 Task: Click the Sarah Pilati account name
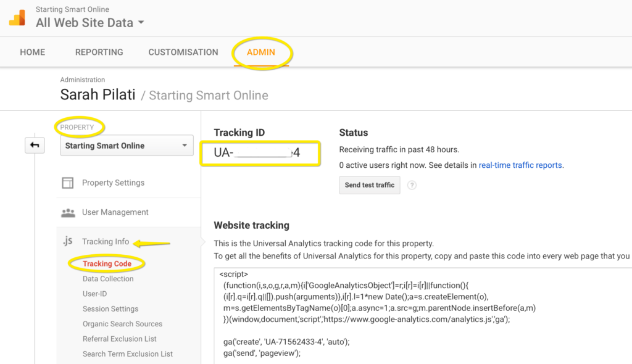98,95
